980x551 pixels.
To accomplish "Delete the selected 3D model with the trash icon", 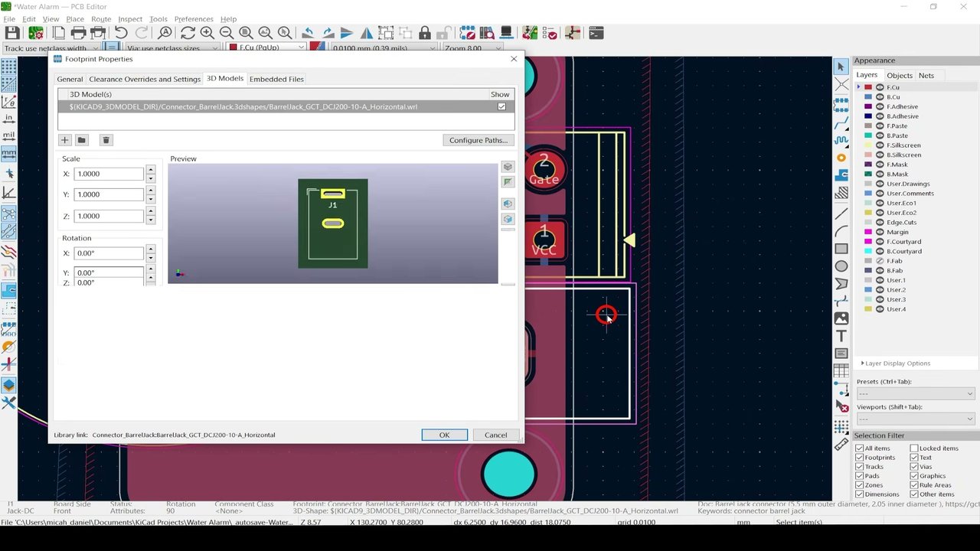I will tap(106, 140).
